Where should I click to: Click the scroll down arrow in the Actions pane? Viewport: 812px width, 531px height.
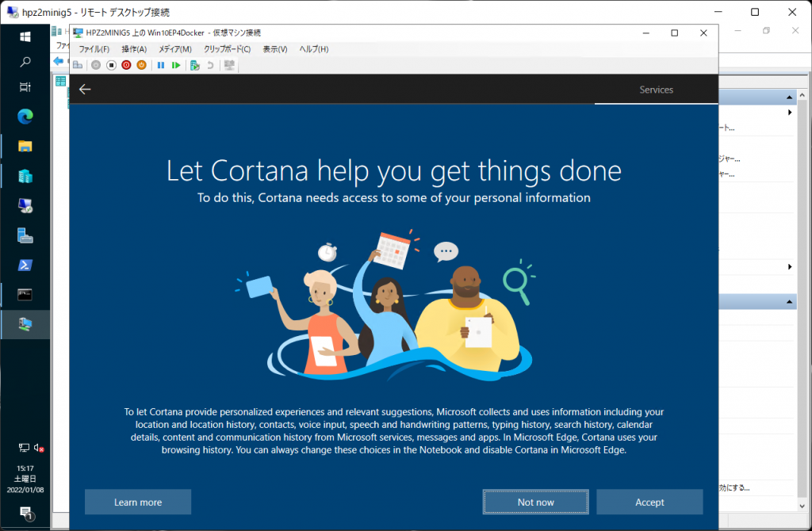pos(802,506)
